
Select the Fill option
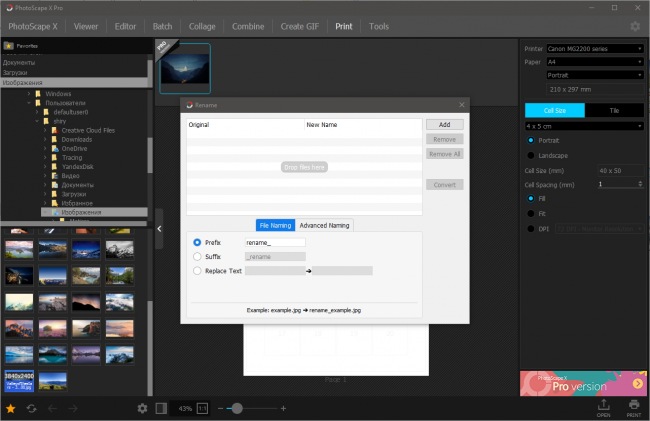point(531,198)
